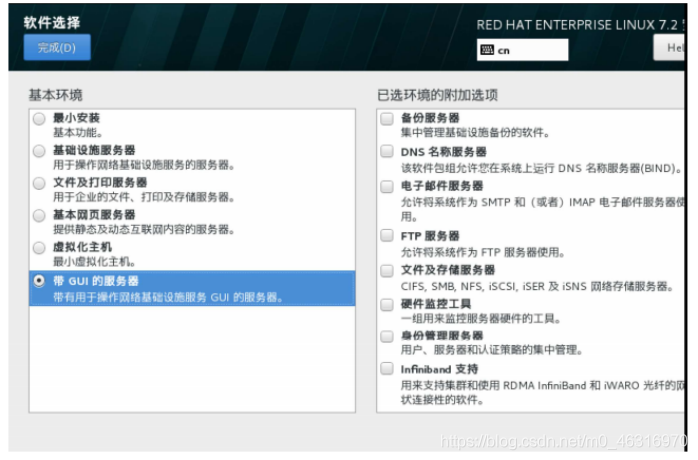This screenshot has width=698, height=460.
Task: Open the Help button at top right
Action: (x=670, y=47)
